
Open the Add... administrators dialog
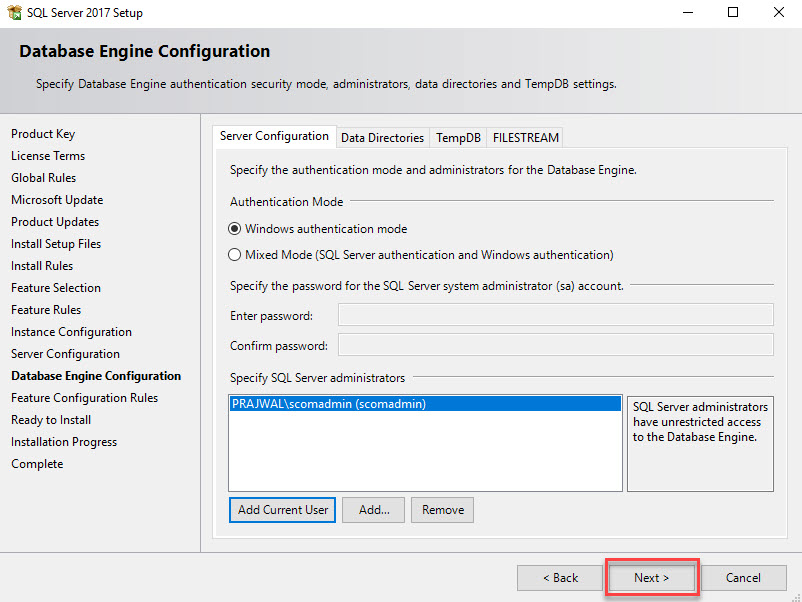[373, 510]
